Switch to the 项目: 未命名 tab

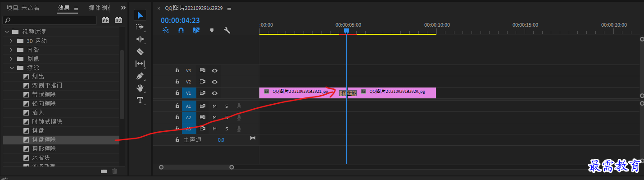pos(23,8)
